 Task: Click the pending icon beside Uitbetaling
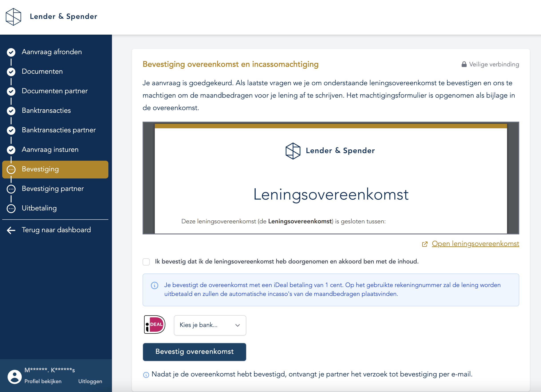tap(11, 208)
